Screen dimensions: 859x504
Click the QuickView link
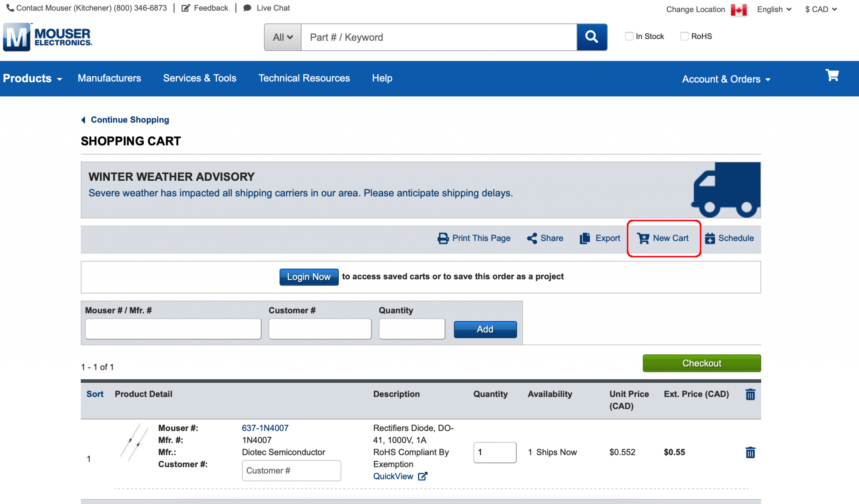pos(393,476)
